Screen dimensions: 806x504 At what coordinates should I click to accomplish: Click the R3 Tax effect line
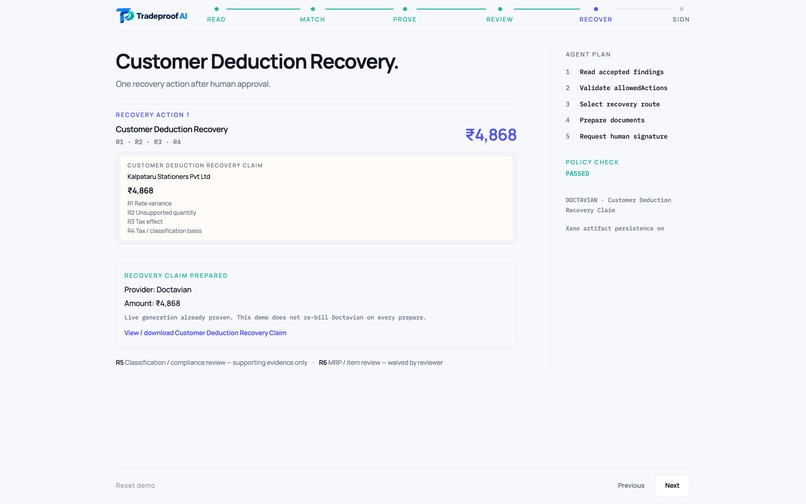pos(145,222)
